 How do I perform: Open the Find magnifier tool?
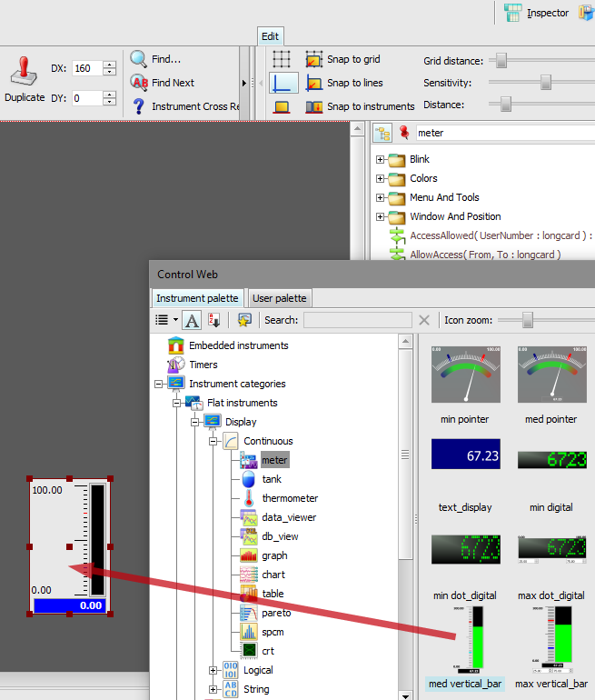139,59
